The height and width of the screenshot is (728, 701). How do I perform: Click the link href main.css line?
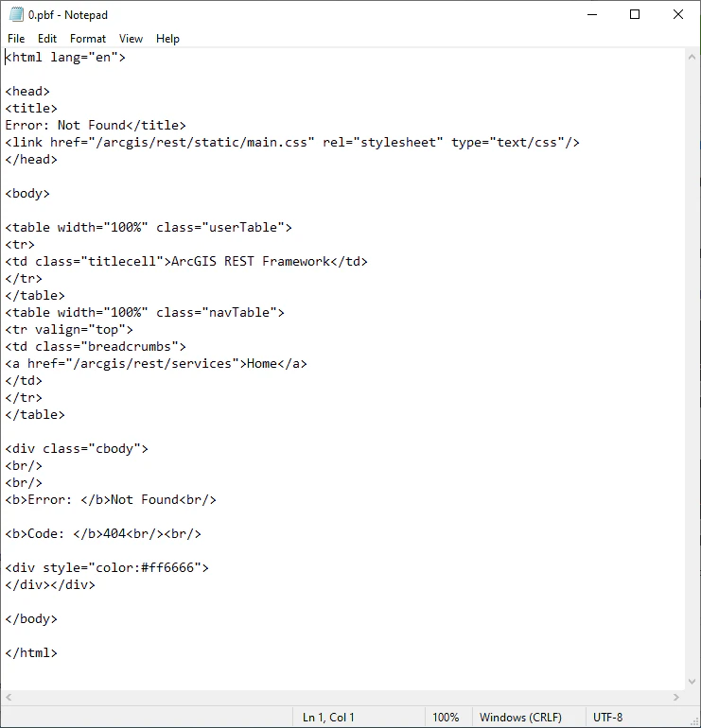(x=292, y=142)
